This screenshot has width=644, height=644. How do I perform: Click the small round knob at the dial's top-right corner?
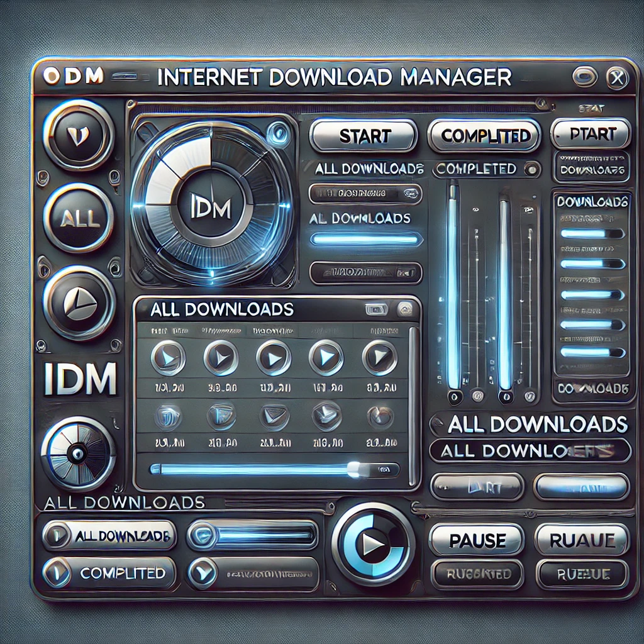coord(279,133)
